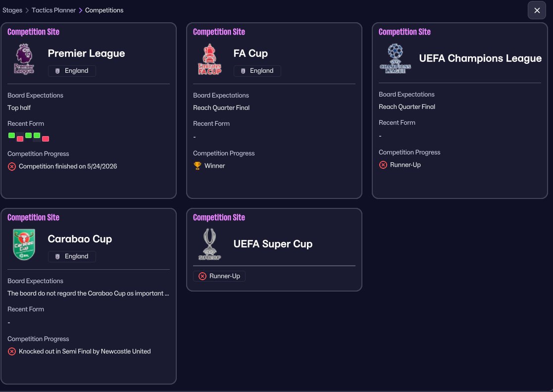Open the Premier League Competition Site link

tap(33, 32)
